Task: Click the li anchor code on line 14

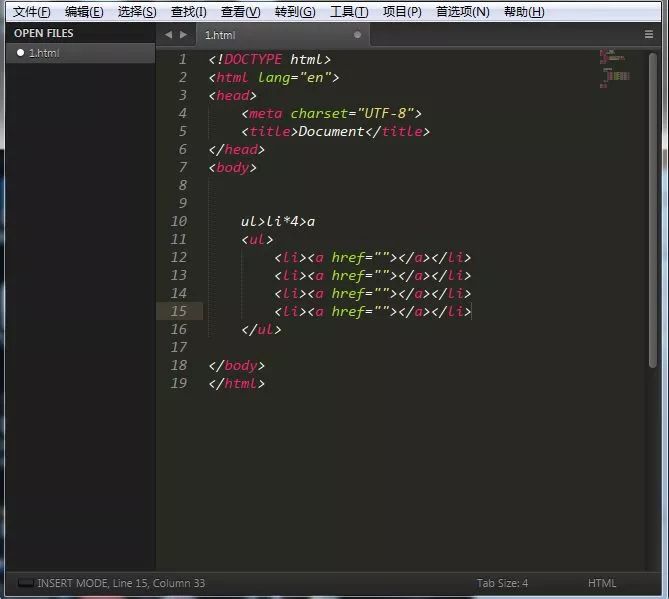Action: click(372, 294)
